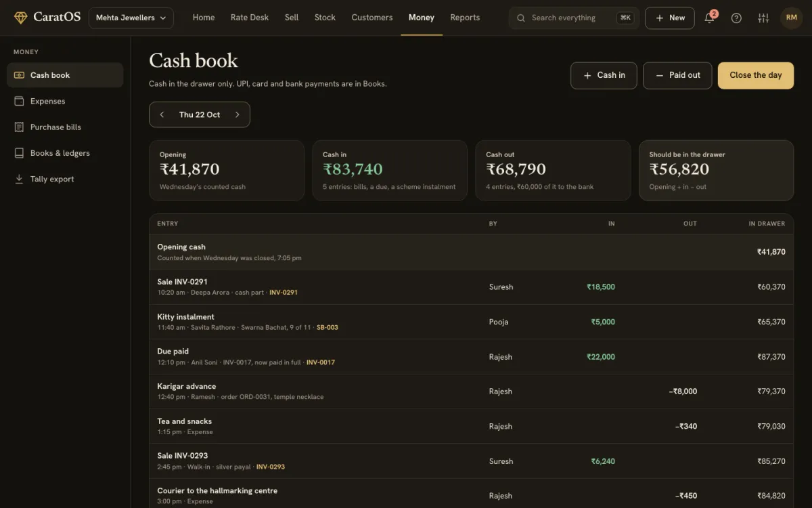Open the notifications bell icon

(x=709, y=18)
